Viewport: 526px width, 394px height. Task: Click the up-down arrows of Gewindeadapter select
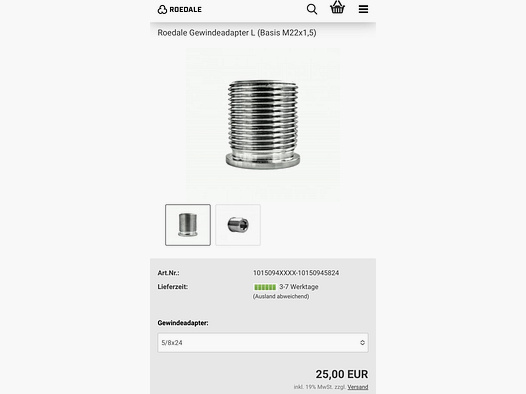(362, 342)
